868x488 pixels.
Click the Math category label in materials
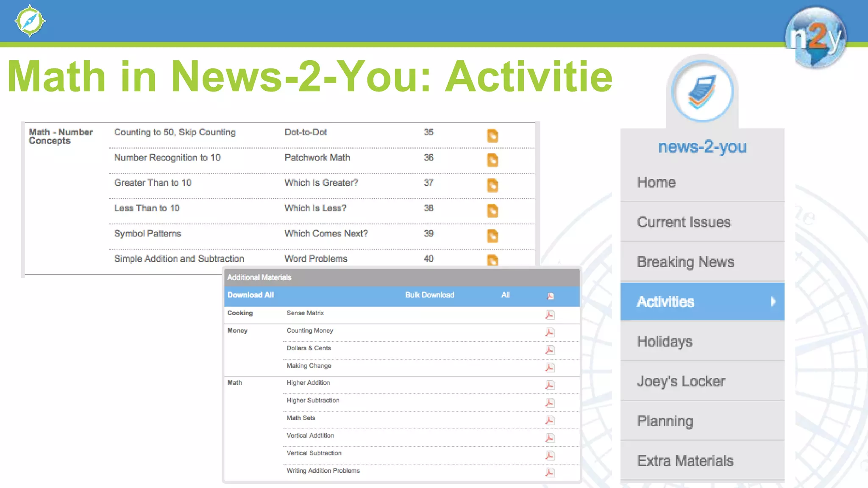click(234, 383)
